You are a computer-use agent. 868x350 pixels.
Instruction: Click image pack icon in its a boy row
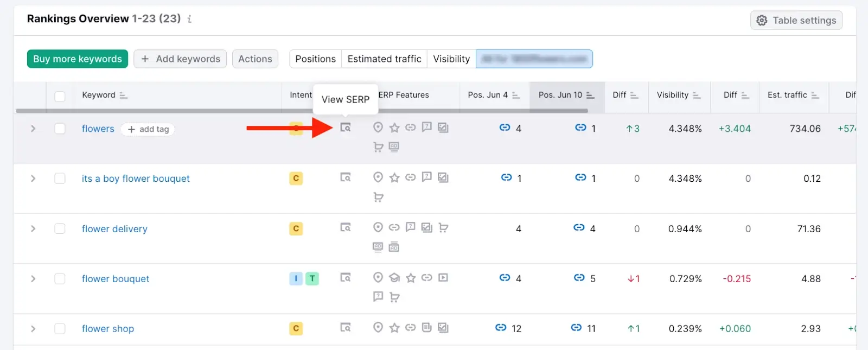(x=443, y=177)
